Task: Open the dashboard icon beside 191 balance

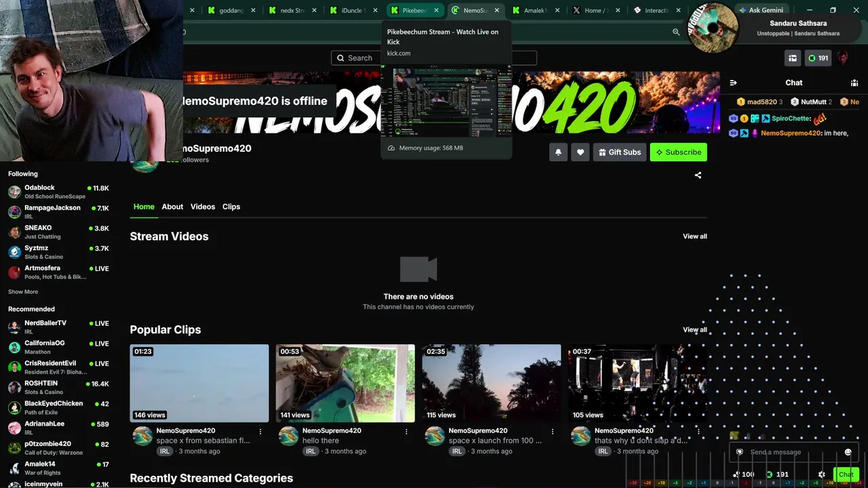Action: tap(792, 58)
